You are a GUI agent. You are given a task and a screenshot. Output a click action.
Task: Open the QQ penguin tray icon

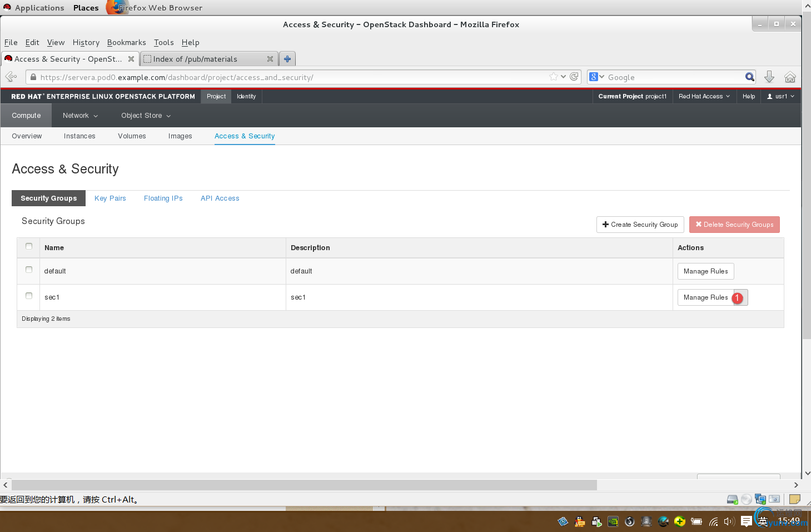coord(580,521)
